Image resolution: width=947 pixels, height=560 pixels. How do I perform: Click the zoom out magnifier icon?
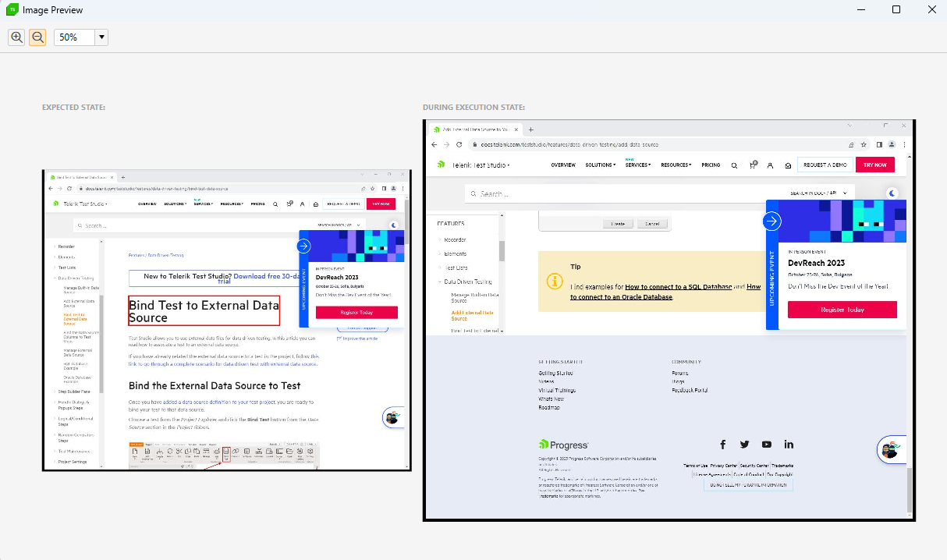pyautogui.click(x=37, y=37)
